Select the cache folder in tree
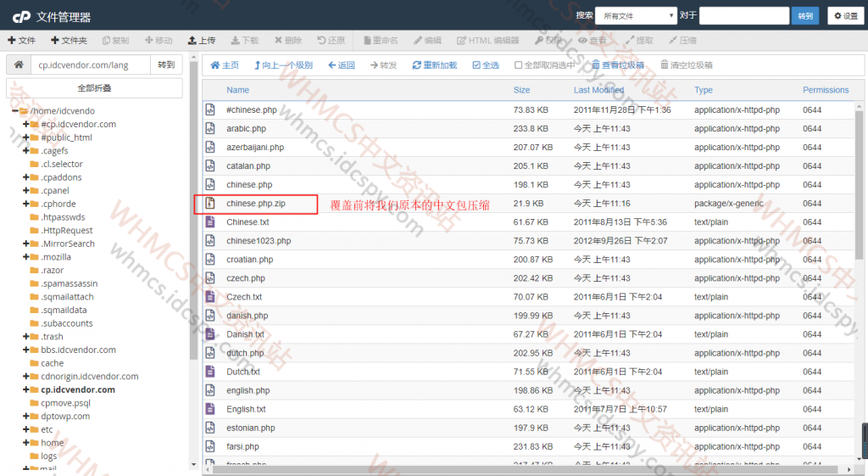 (x=52, y=363)
